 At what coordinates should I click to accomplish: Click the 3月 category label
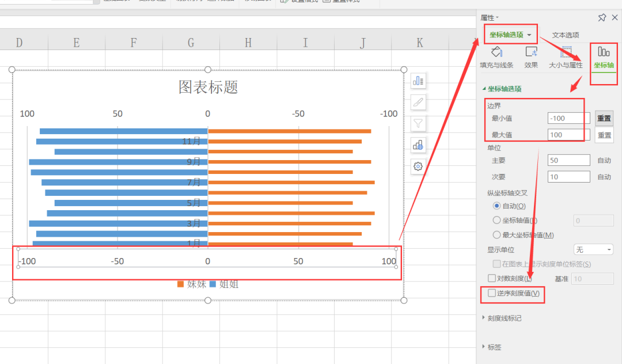click(x=194, y=223)
